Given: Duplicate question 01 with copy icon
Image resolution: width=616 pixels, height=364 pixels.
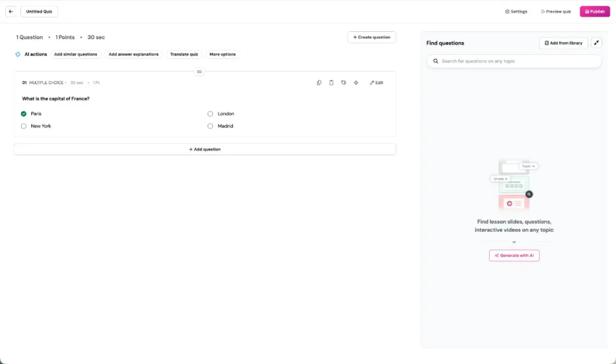Looking at the screenshot, I should pyautogui.click(x=319, y=83).
